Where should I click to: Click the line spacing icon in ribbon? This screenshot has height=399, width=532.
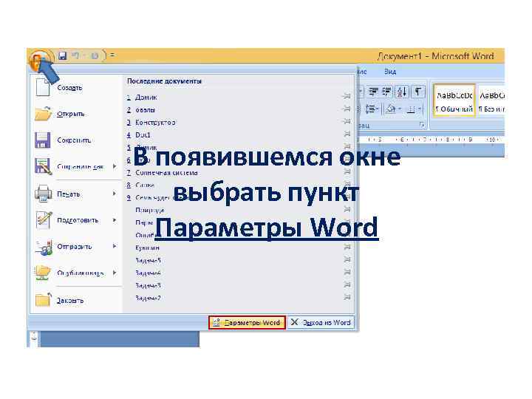pyautogui.click(x=372, y=109)
